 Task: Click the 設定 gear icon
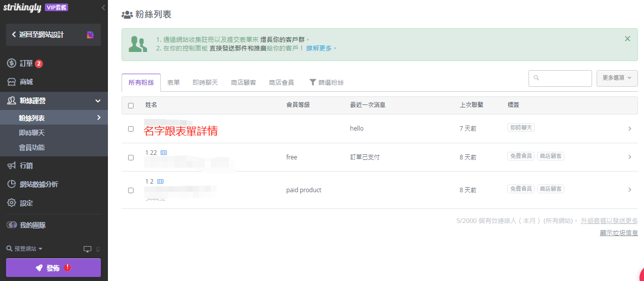click(x=12, y=203)
